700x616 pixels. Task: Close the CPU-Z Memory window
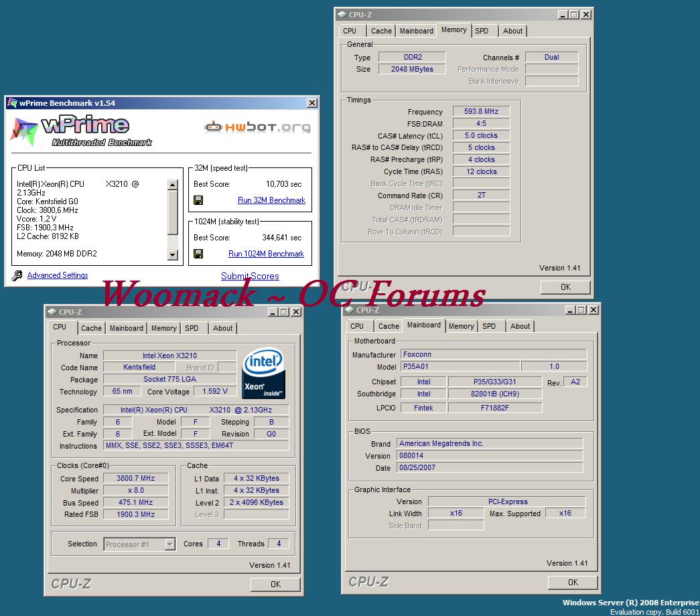click(586, 14)
